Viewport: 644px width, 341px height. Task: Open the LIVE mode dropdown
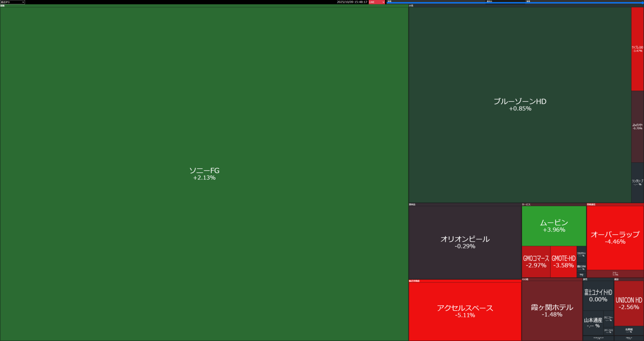point(377,2)
